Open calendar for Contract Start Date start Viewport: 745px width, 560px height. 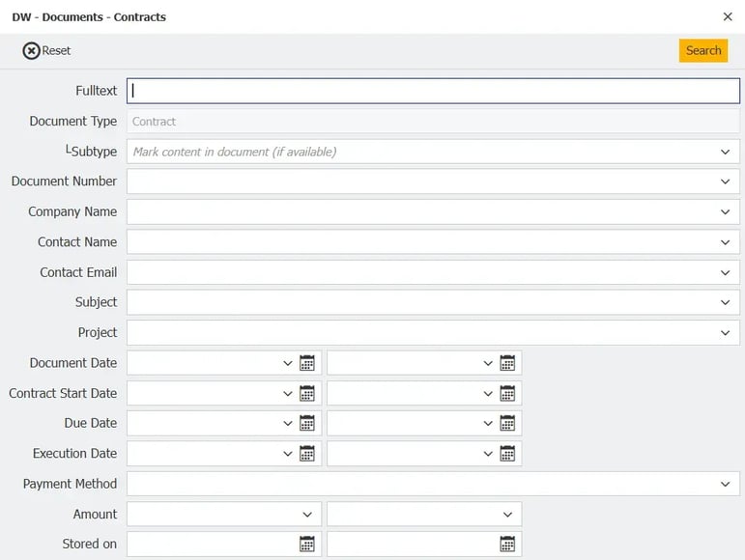307,393
